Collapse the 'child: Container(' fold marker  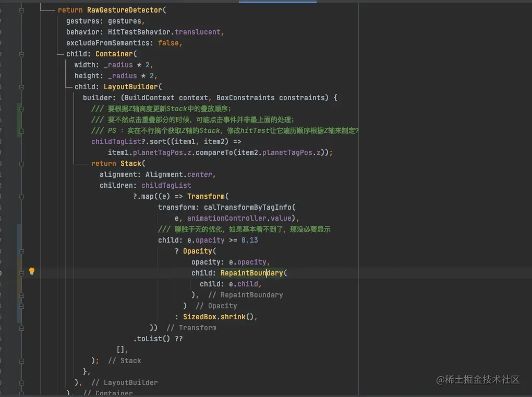tap(22, 54)
